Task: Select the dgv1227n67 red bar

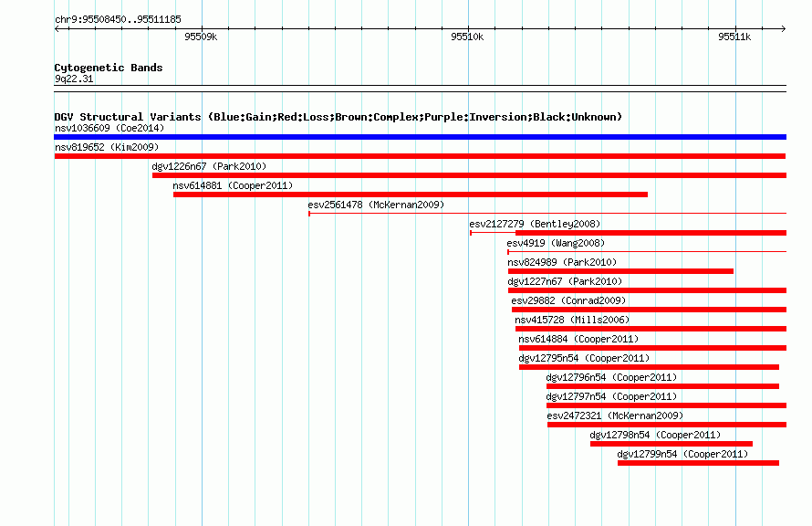Action: (648, 290)
